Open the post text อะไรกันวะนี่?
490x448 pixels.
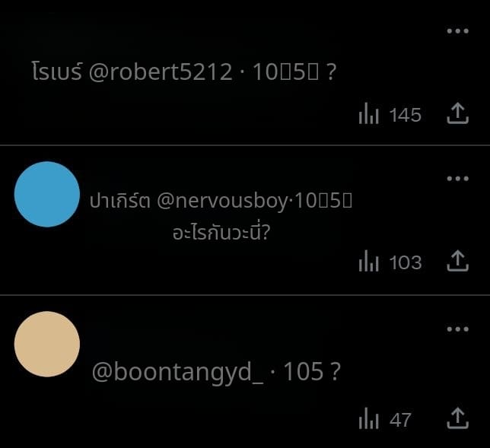click(x=221, y=232)
